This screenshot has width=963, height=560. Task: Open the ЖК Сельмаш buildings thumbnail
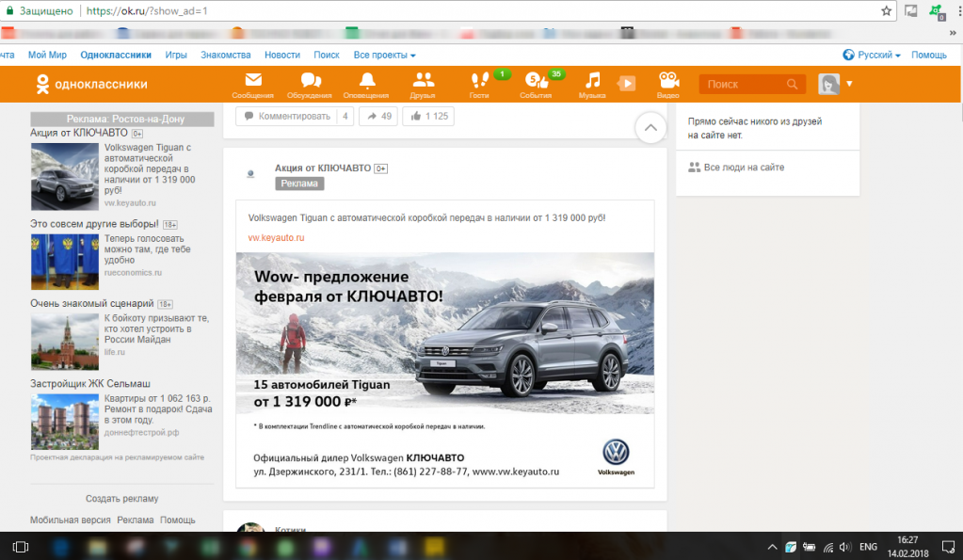point(65,422)
